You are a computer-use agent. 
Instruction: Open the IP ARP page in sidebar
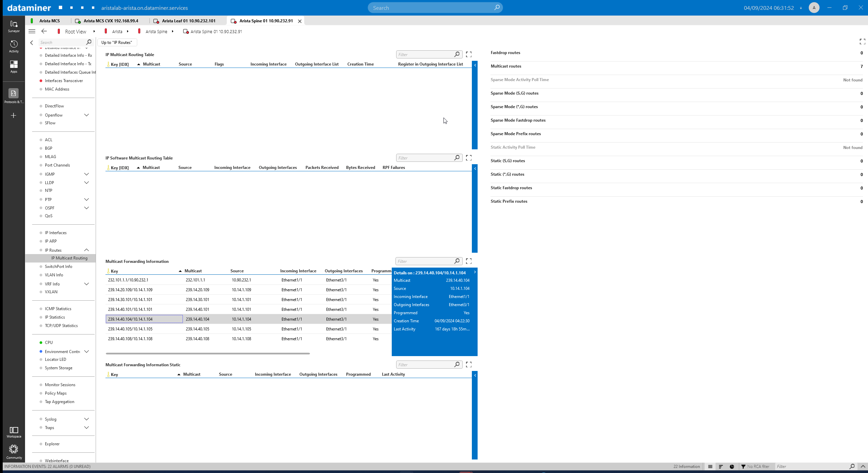tap(51, 241)
